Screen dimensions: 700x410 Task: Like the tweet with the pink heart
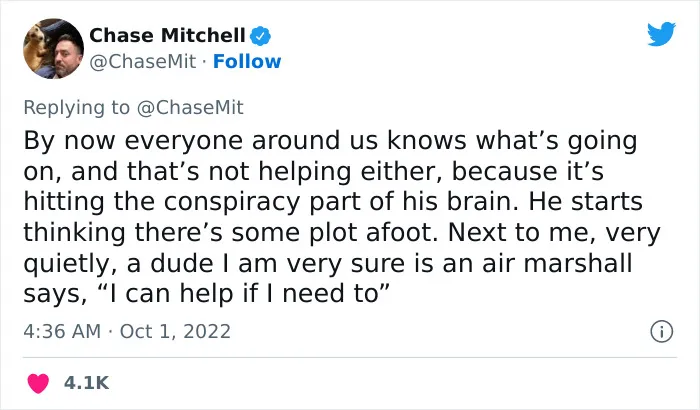(38, 383)
